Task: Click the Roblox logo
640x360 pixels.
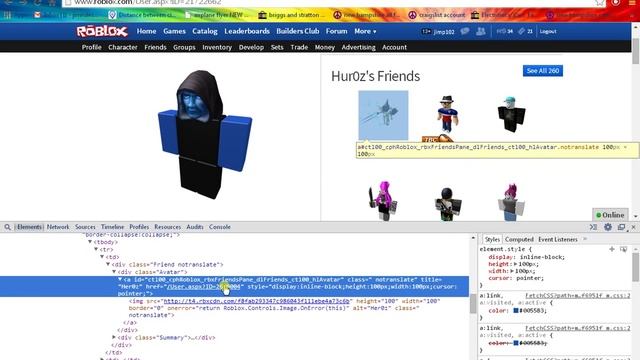Action: (x=102, y=31)
